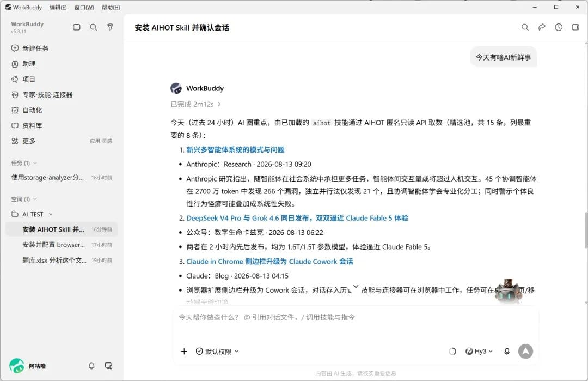Click the 阿咕噜 user avatar

(x=16, y=366)
